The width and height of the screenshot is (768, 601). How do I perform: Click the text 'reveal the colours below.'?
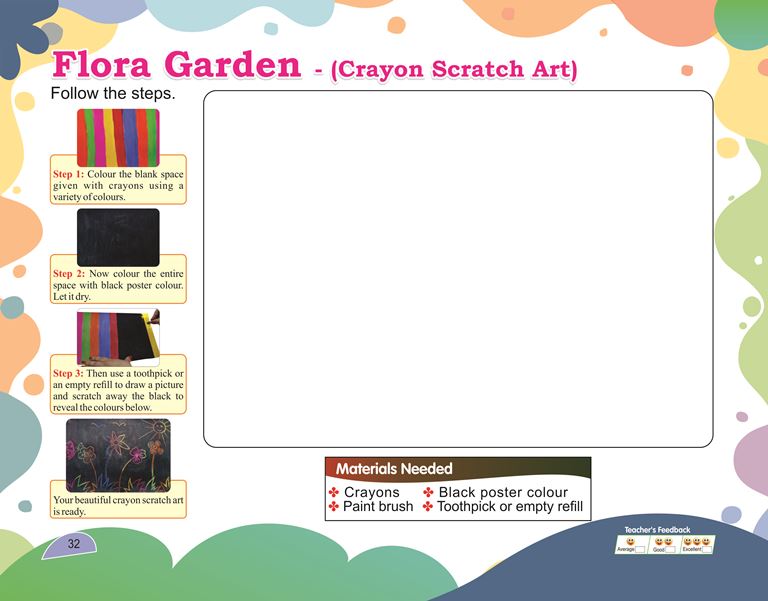point(102,408)
